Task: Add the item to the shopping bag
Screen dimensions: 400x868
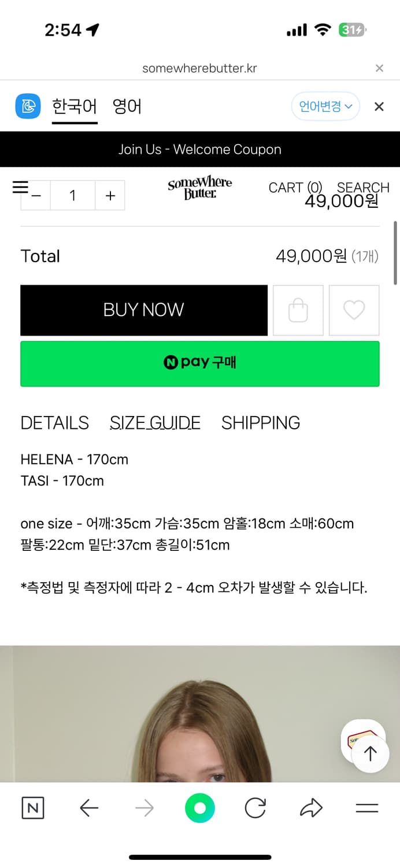Action: [298, 310]
